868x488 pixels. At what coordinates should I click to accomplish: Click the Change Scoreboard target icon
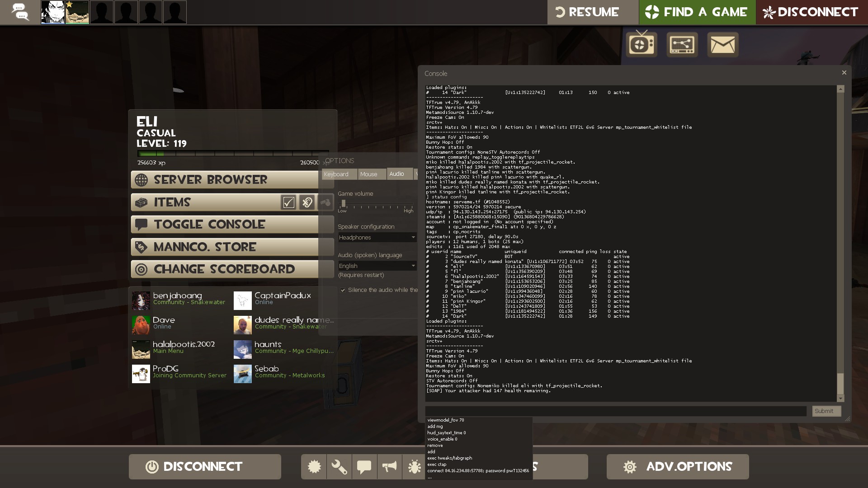tap(142, 270)
